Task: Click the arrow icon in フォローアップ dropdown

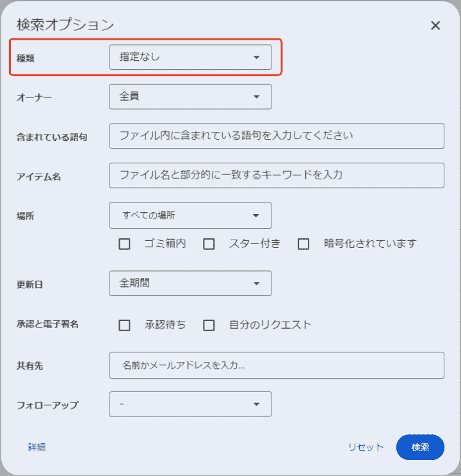Action: [257, 404]
